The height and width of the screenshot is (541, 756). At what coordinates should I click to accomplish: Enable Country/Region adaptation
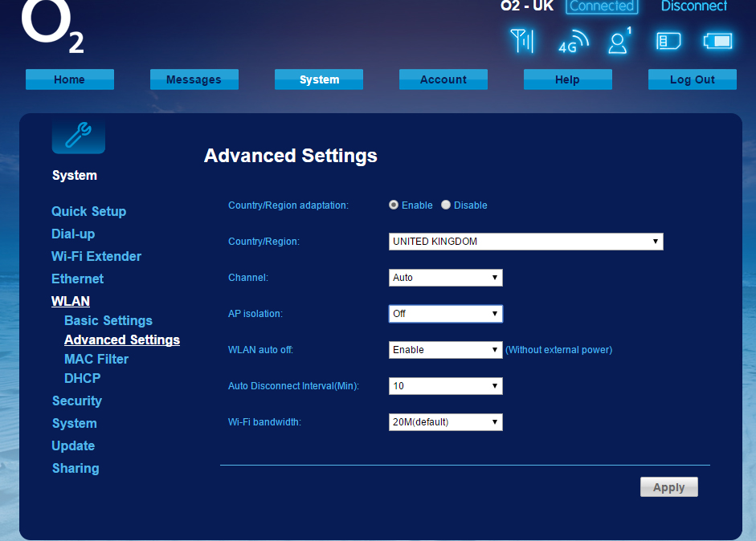[394, 205]
